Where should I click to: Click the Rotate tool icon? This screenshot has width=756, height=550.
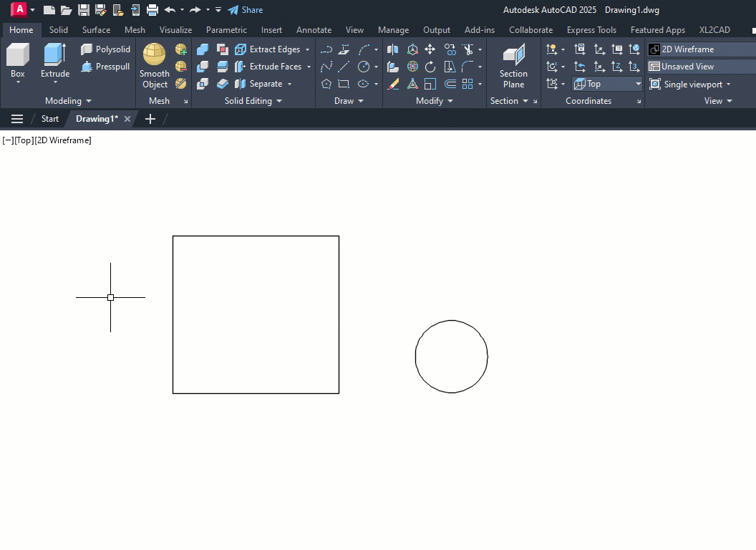tap(430, 67)
